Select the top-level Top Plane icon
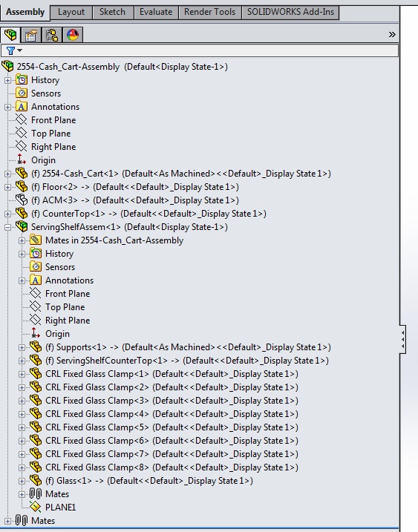Viewport: 418px width, 532px height. coord(22,133)
